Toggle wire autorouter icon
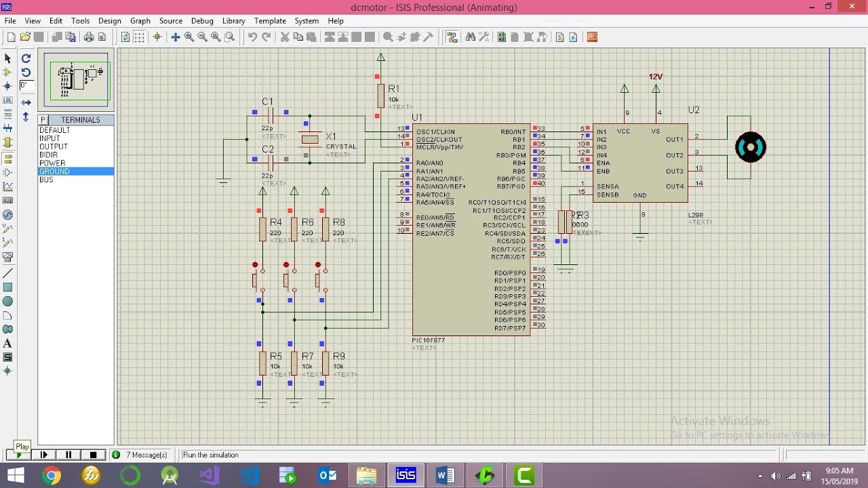This screenshot has height=488, width=868. tap(452, 37)
